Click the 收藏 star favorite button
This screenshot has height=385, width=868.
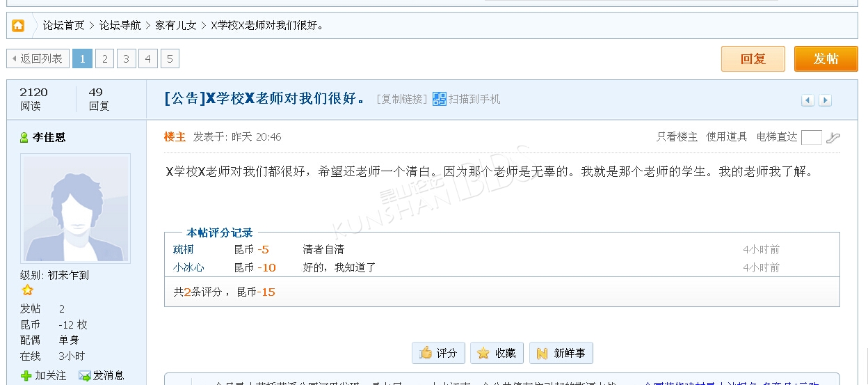pyautogui.click(x=497, y=353)
